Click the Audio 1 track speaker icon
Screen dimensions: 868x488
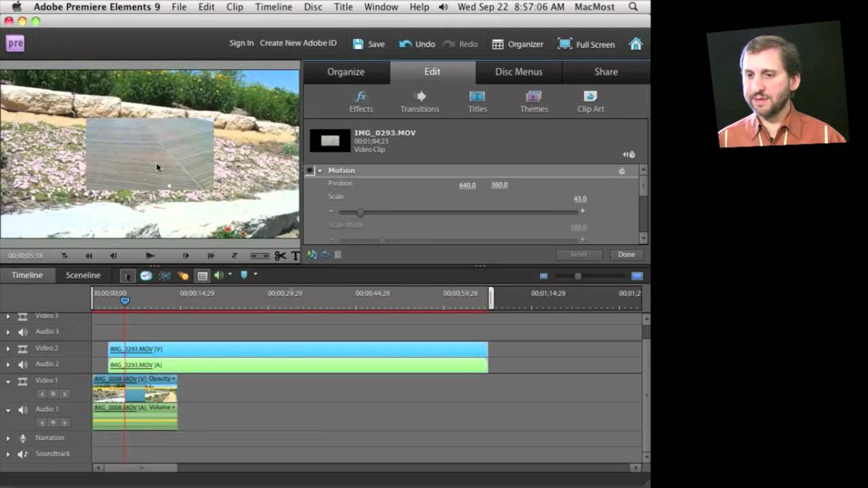(x=22, y=410)
